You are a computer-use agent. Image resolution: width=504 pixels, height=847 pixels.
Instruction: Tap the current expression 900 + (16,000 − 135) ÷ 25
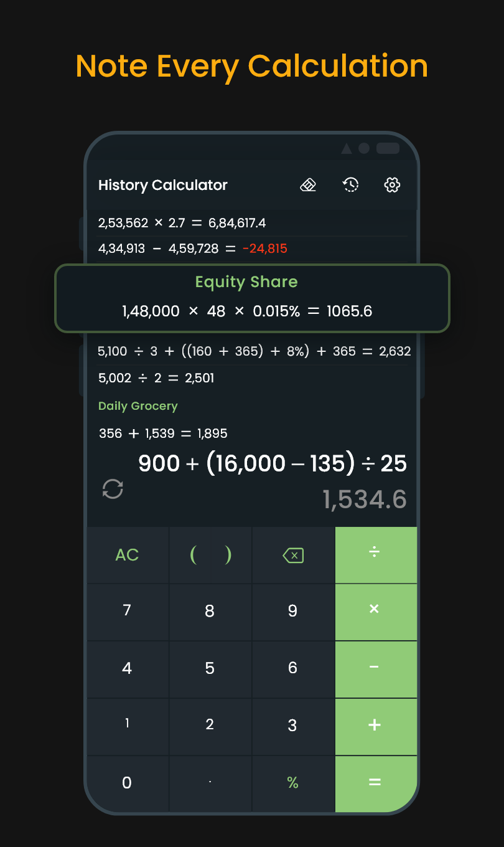pyautogui.click(x=273, y=463)
